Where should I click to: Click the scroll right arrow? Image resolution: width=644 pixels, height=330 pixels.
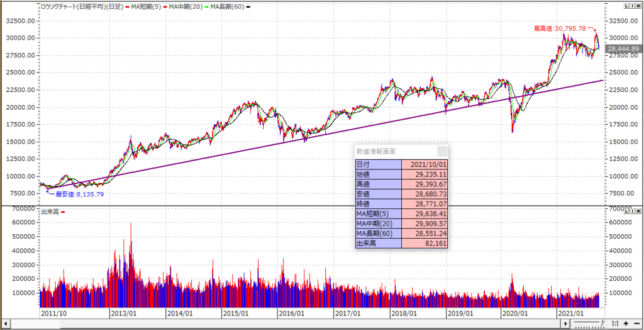pyautogui.click(x=566, y=324)
